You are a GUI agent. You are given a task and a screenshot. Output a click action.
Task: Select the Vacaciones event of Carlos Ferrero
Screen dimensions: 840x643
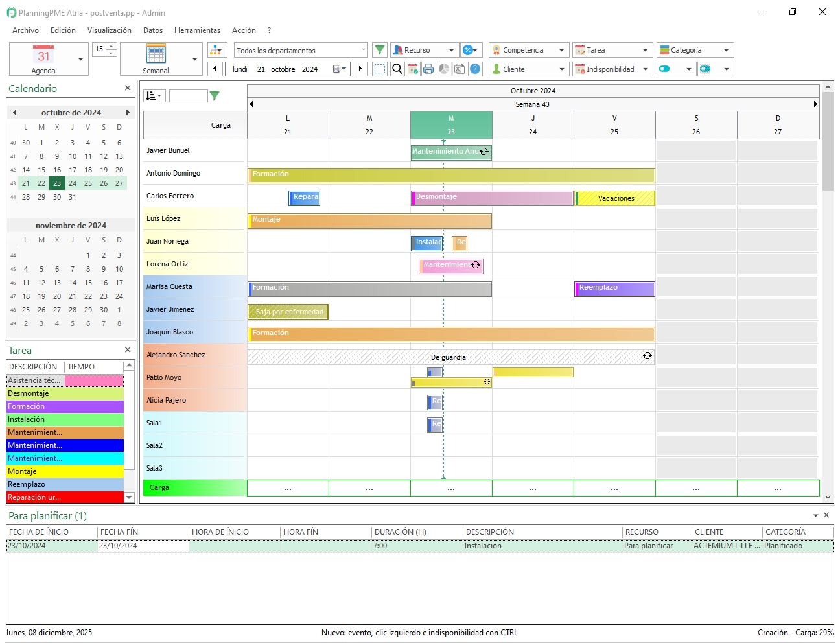click(615, 198)
